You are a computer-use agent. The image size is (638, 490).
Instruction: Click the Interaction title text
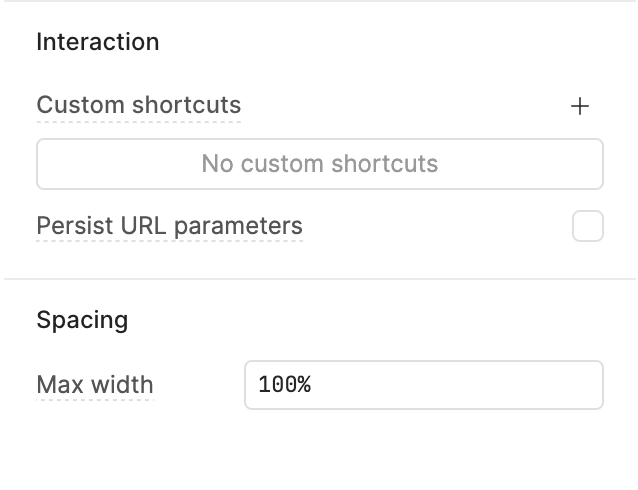click(x=97, y=42)
